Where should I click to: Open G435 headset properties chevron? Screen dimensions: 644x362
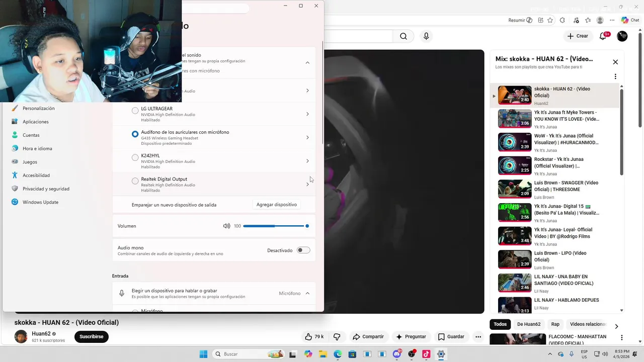point(307,137)
